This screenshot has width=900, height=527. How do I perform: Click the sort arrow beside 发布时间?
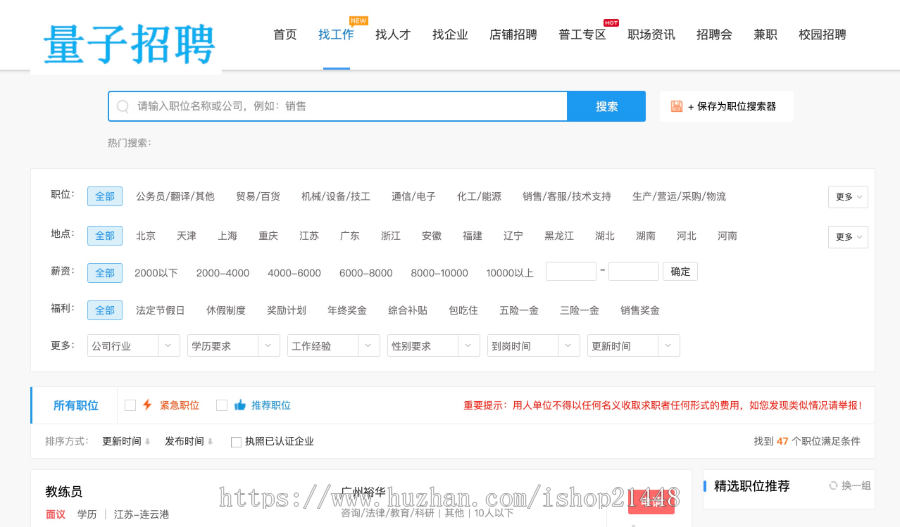[210, 441]
